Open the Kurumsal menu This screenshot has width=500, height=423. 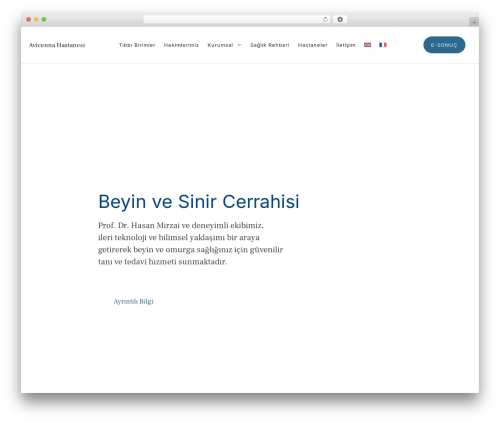pos(220,45)
